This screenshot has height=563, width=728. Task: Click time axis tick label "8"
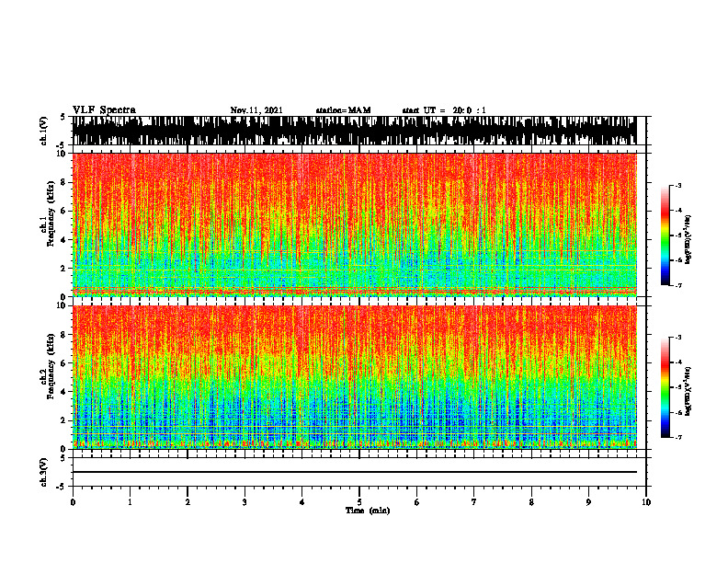click(531, 502)
